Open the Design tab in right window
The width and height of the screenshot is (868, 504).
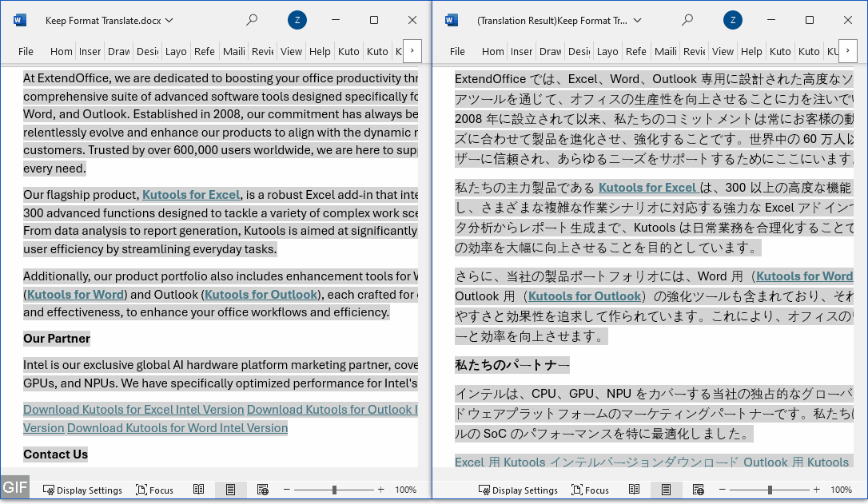[579, 51]
